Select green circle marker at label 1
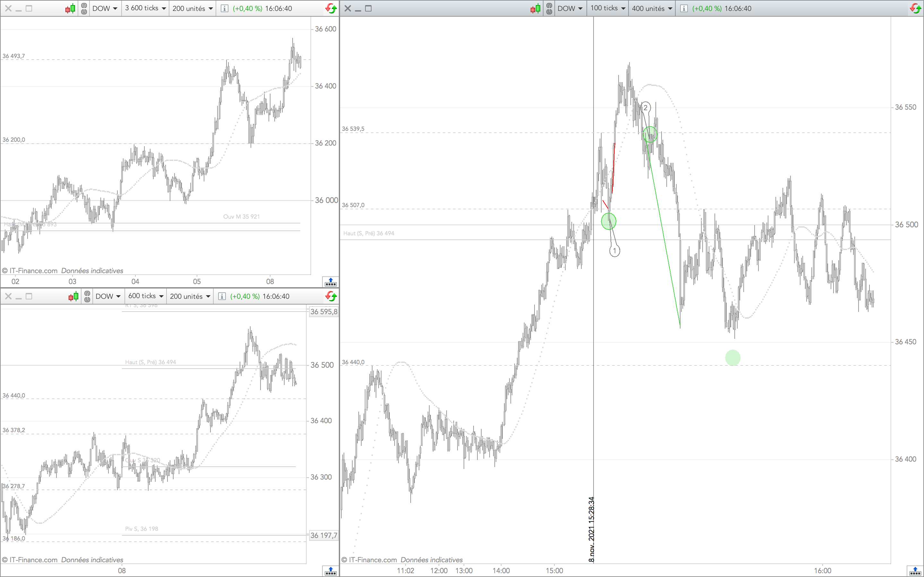This screenshot has width=924, height=577. (609, 221)
